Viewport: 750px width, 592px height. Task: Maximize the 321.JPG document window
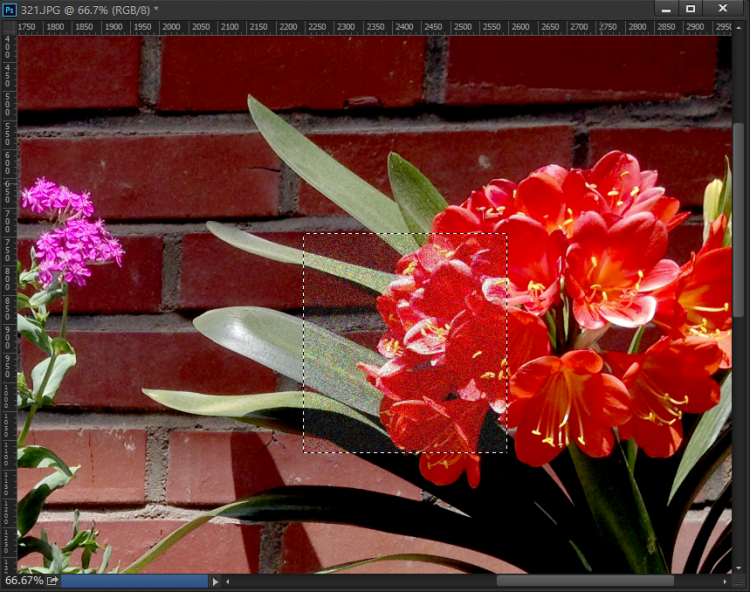(690, 8)
